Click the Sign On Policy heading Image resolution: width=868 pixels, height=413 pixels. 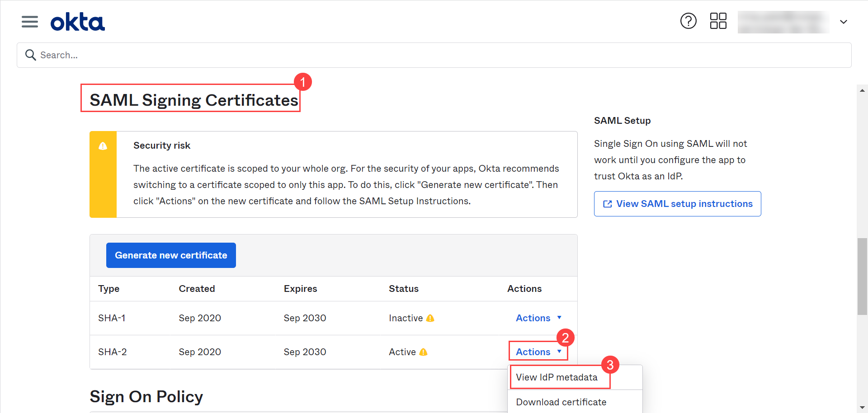[146, 396]
